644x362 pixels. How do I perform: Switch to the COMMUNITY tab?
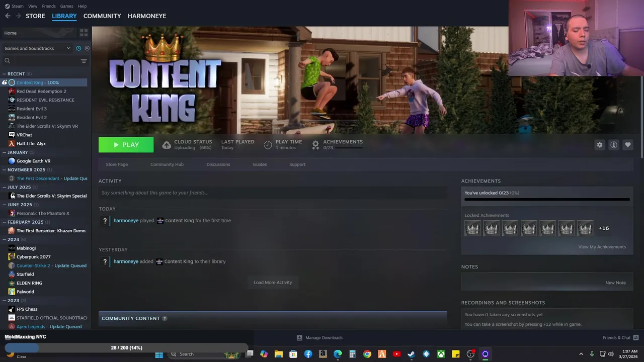[102, 16]
